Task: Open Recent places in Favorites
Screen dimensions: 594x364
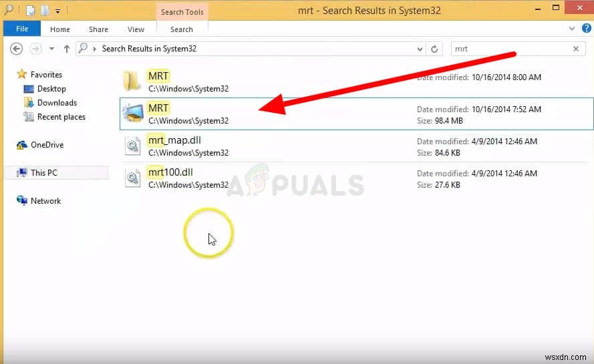Action: click(61, 117)
